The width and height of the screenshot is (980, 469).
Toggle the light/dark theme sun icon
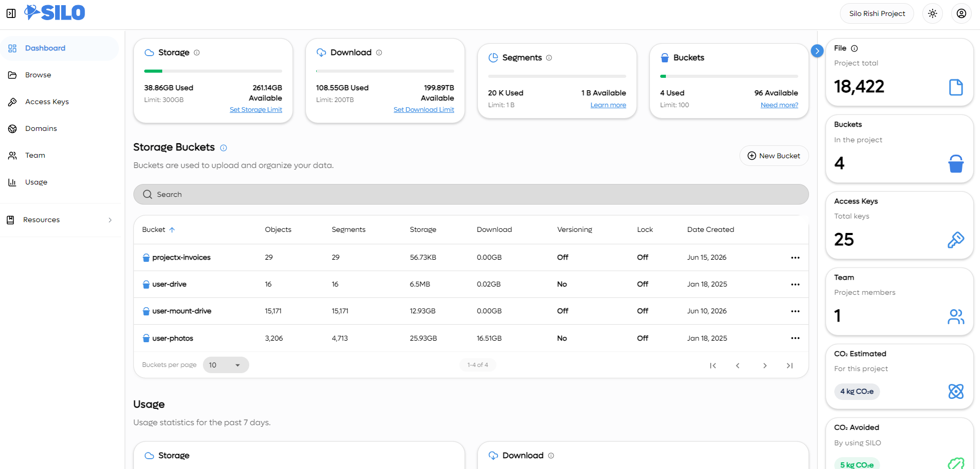(x=933, y=13)
